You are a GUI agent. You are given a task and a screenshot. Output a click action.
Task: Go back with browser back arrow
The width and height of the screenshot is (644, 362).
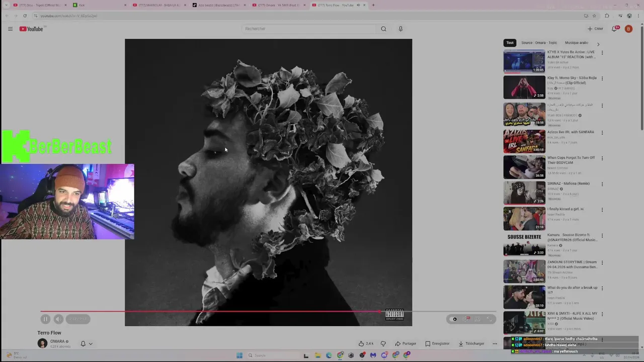click(x=7, y=16)
